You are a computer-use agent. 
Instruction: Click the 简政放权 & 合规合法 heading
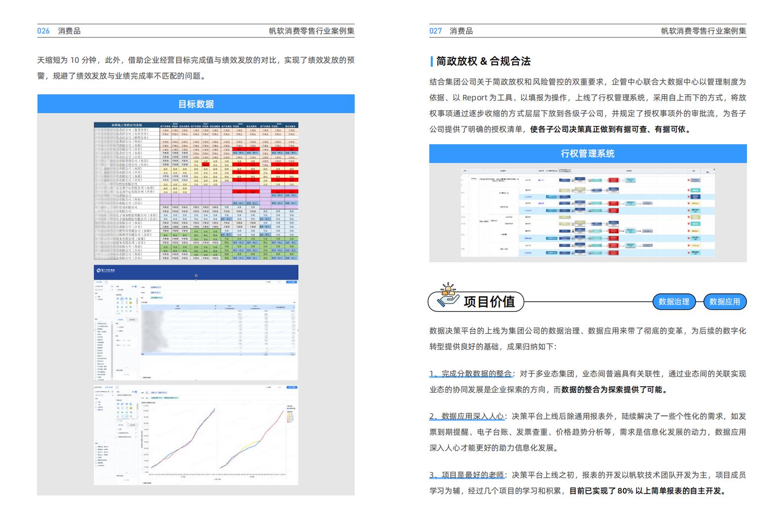click(x=484, y=61)
